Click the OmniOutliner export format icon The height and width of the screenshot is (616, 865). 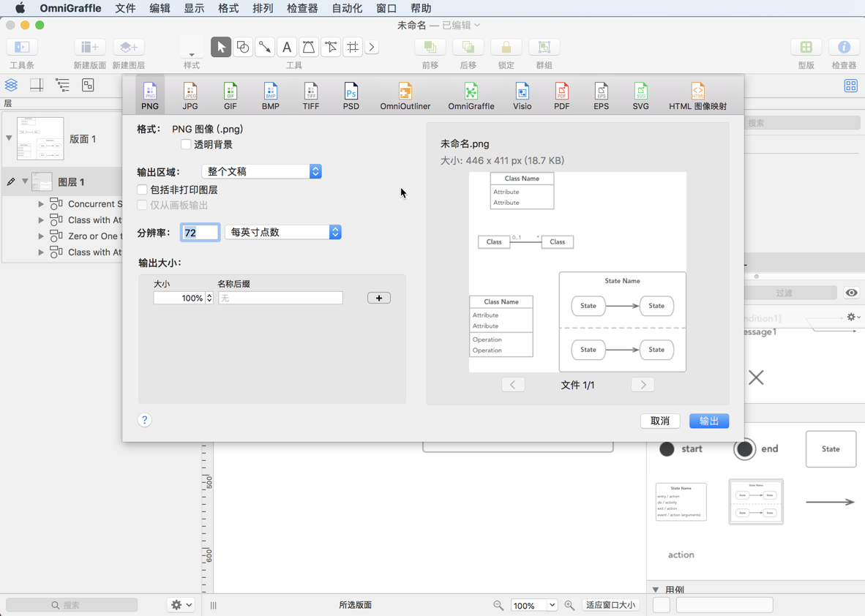point(404,94)
